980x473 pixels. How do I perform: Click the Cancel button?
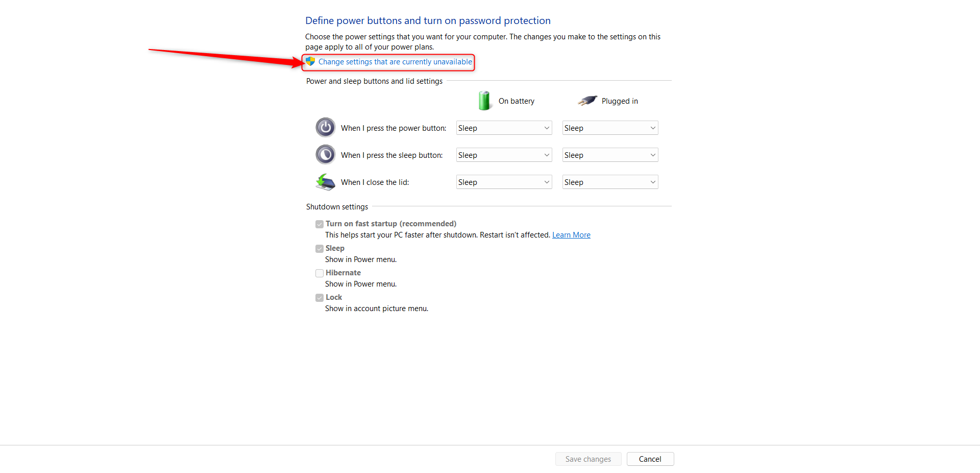[650, 459]
